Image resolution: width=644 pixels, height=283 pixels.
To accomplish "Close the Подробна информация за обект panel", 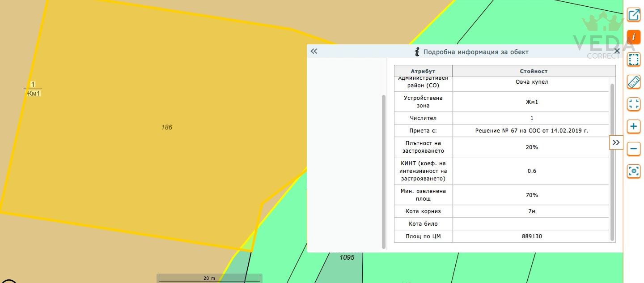I will tap(617, 51).
